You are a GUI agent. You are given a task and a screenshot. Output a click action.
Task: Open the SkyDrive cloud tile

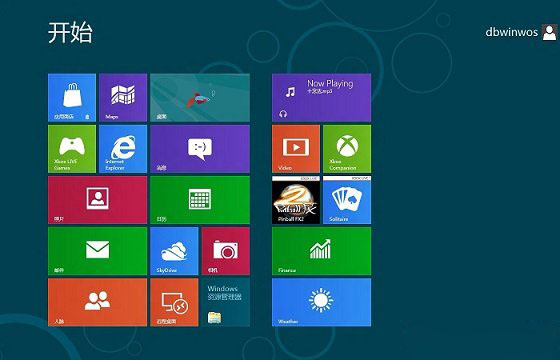tap(174, 251)
